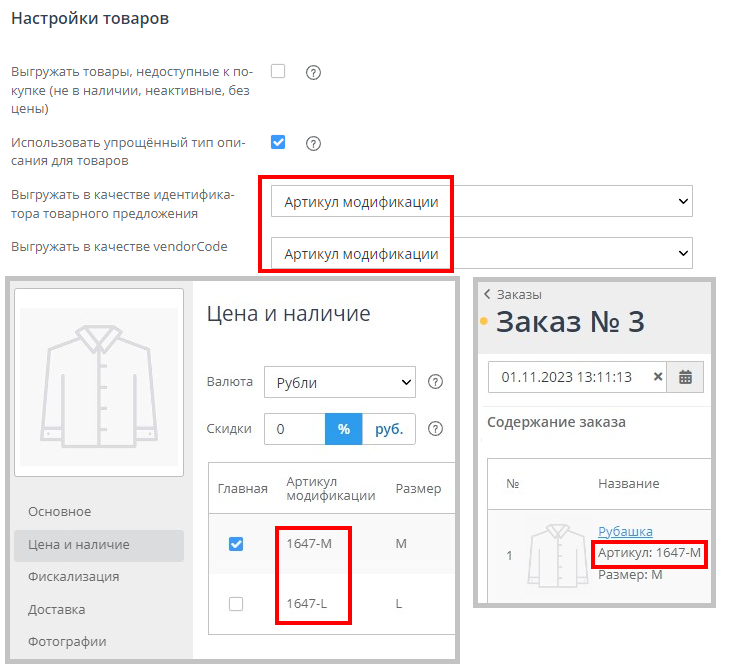Open the Рубашка product link
Image resolution: width=740 pixels, height=671 pixels.
coord(625,531)
